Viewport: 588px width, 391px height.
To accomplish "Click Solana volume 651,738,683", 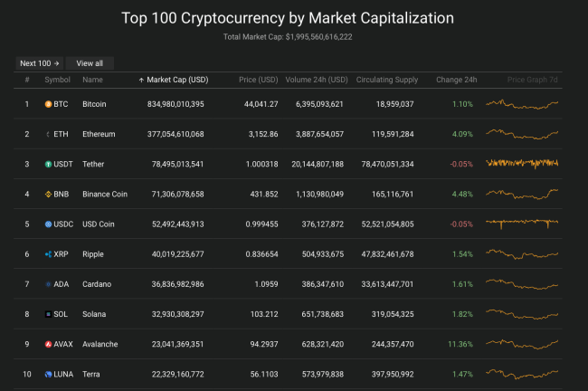I will tap(323, 314).
